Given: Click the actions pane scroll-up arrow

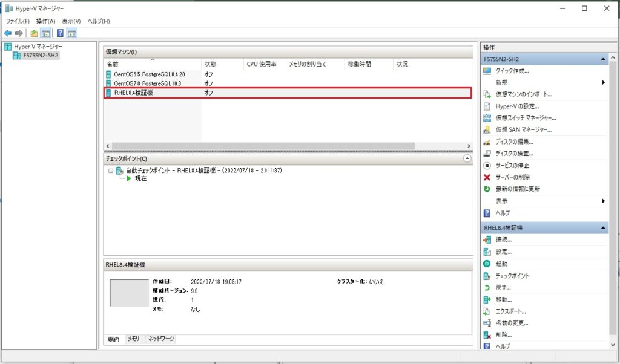Looking at the screenshot, I should coord(613,58).
